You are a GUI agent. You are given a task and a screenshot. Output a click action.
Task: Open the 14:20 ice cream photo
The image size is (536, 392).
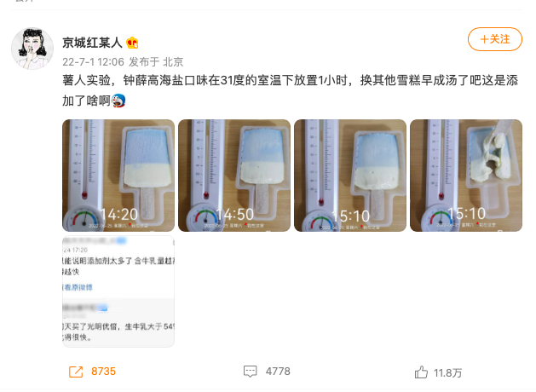click(118, 176)
